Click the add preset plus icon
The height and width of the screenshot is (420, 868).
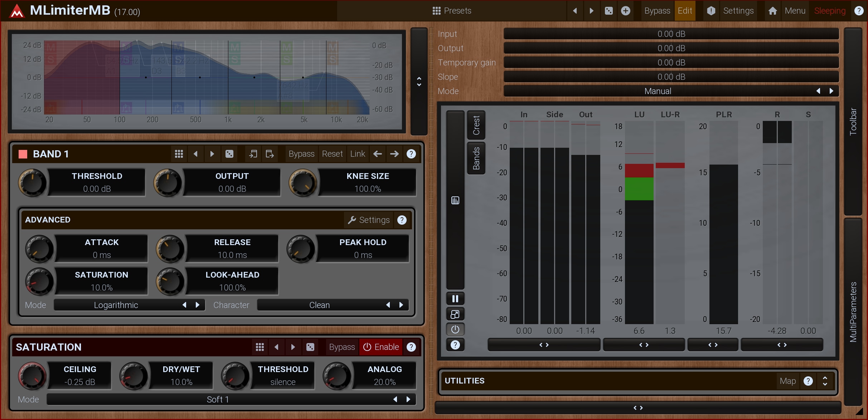tap(625, 11)
